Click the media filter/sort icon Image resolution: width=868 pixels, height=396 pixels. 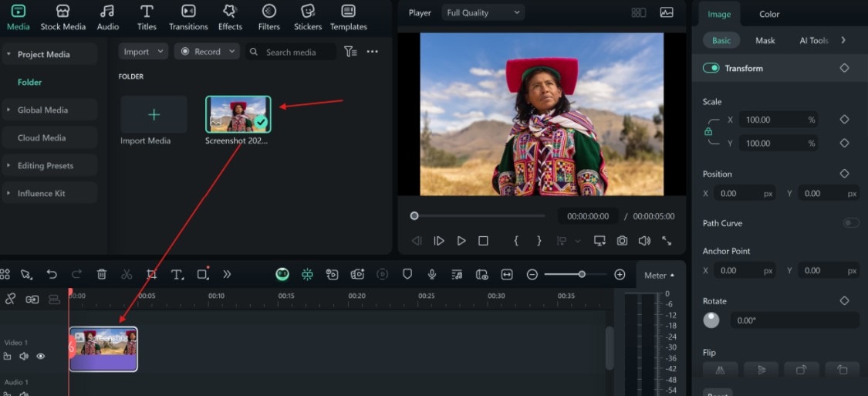(350, 52)
